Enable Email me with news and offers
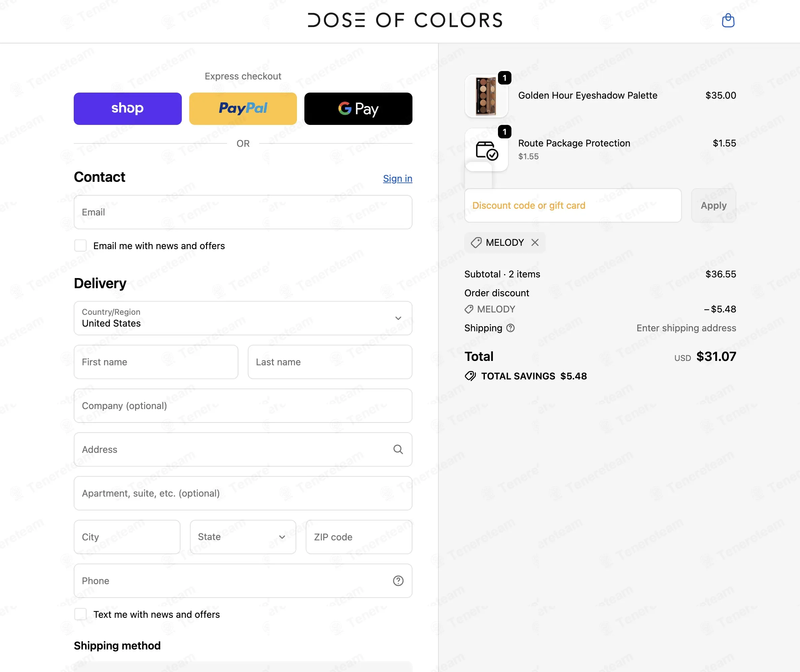The height and width of the screenshot is (672, 800). click(x=80, y=245)
